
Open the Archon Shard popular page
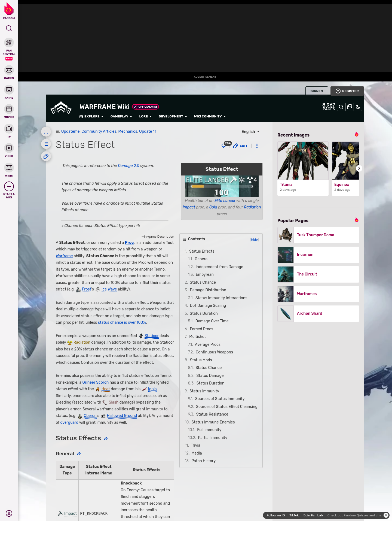pos(318,314)
